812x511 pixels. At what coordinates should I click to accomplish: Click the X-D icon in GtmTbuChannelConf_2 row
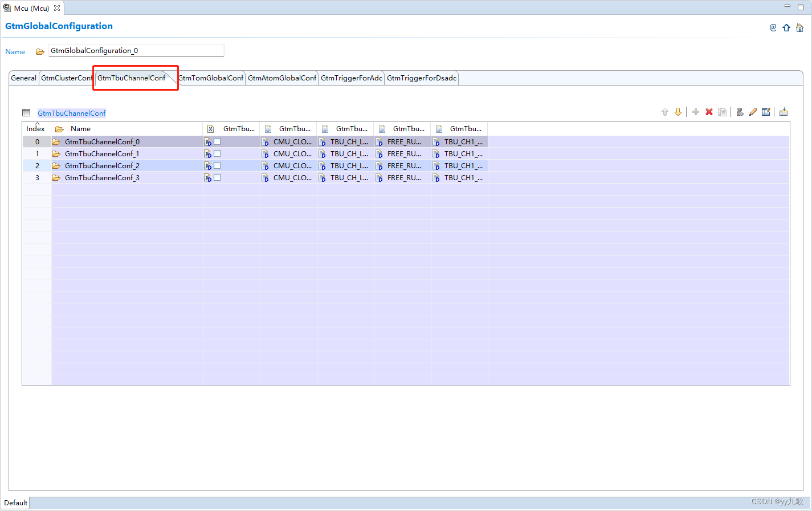pyautogui.click(x=208, y=165)
